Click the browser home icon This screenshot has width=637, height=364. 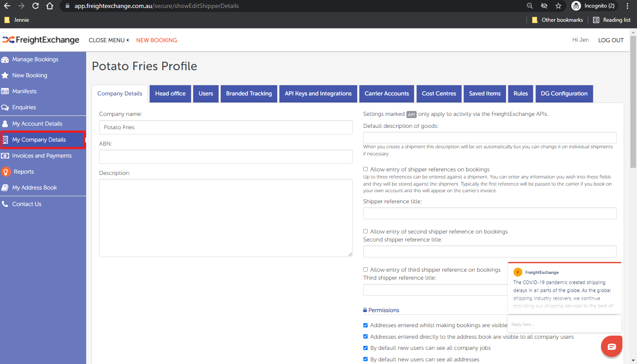pos(50,6)
